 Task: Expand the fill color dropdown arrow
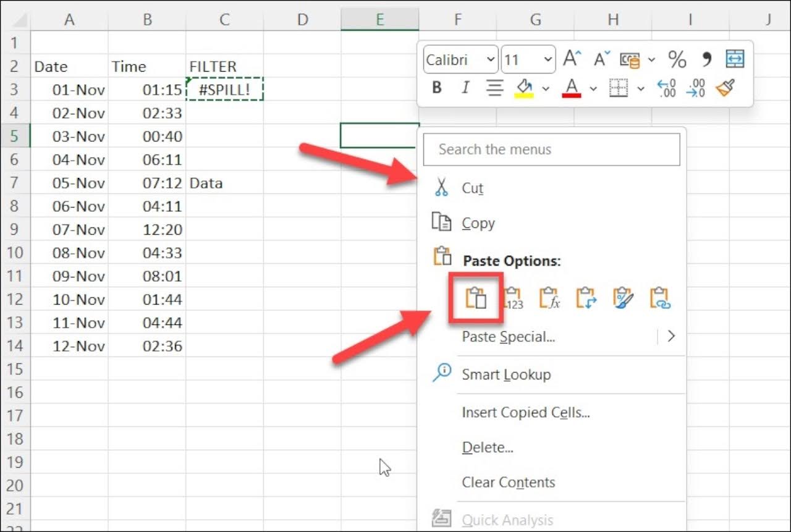546,89
